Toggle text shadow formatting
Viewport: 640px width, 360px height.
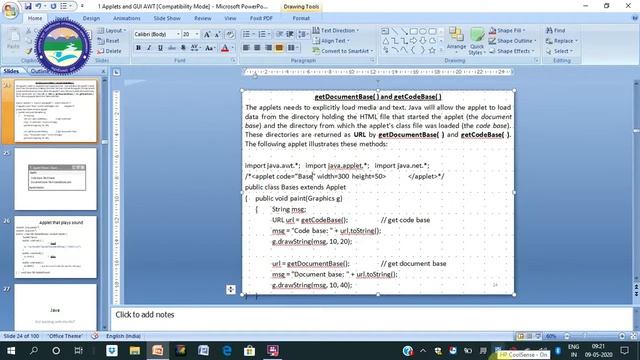(x=183, y=48)
